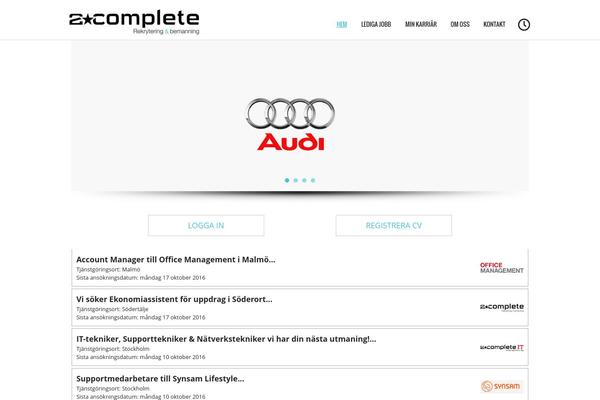Open the MIN KARRIÄR menu item
The width and height of the screenshot is (600, 400).
pyautogui.click(x=421, y=24)
